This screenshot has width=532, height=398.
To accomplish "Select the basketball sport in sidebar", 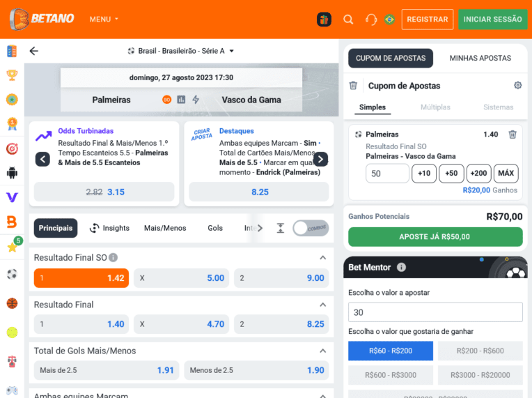I will [12, 303].
